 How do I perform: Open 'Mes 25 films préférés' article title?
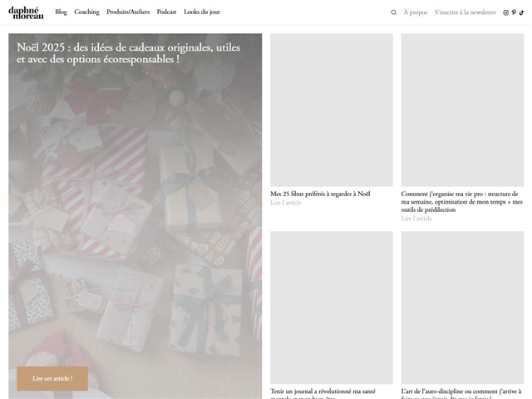coord(320,194)
